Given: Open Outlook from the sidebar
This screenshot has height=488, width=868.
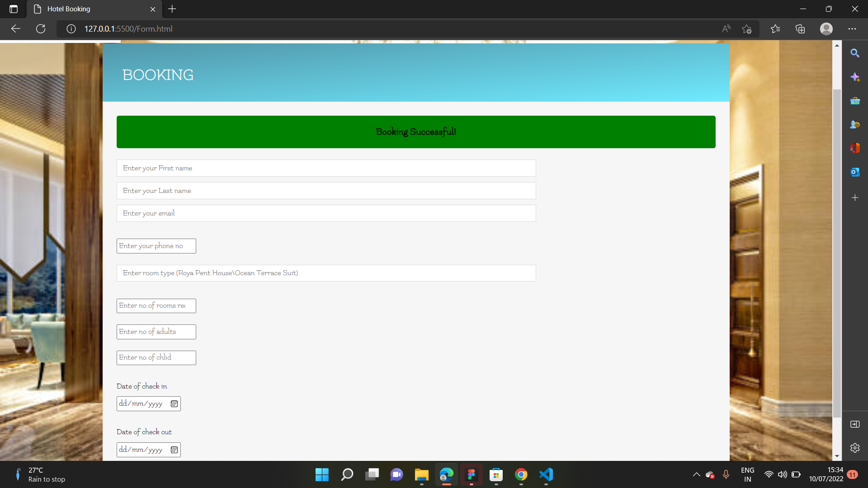Looking at the screenshot, I should click(855, 172).
